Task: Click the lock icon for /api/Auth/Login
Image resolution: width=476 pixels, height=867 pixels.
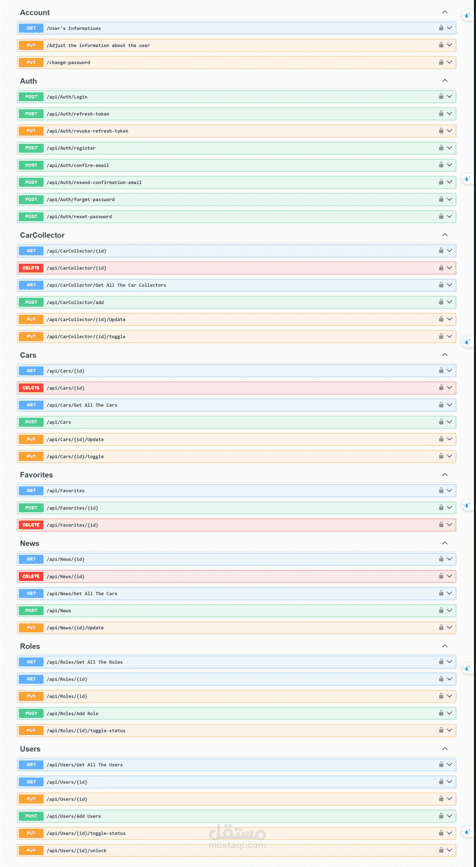Action: [x=441, y=96]
